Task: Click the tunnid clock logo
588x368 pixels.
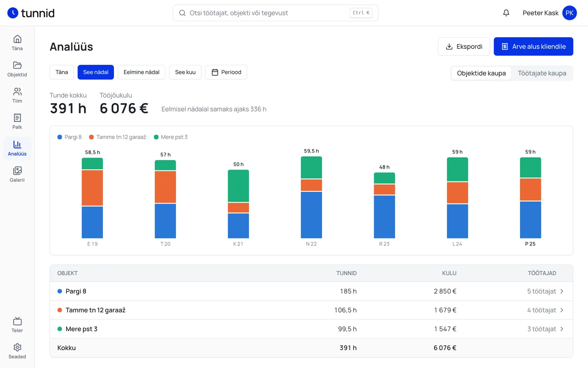Action: tap(13, 13)
